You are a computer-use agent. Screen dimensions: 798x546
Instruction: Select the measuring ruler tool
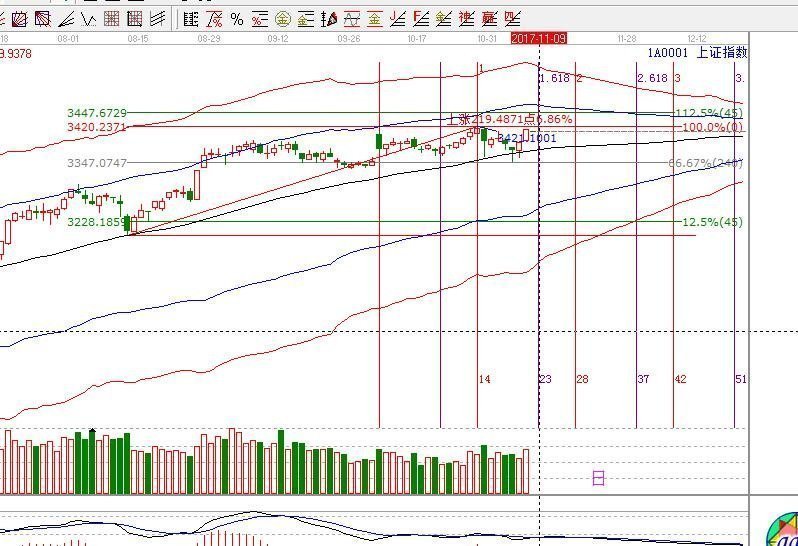pyautogui.click(x=191, y=20)
